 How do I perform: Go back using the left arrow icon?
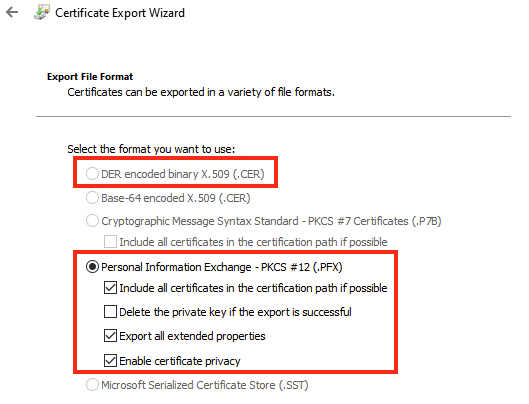(x=12, y=13)
